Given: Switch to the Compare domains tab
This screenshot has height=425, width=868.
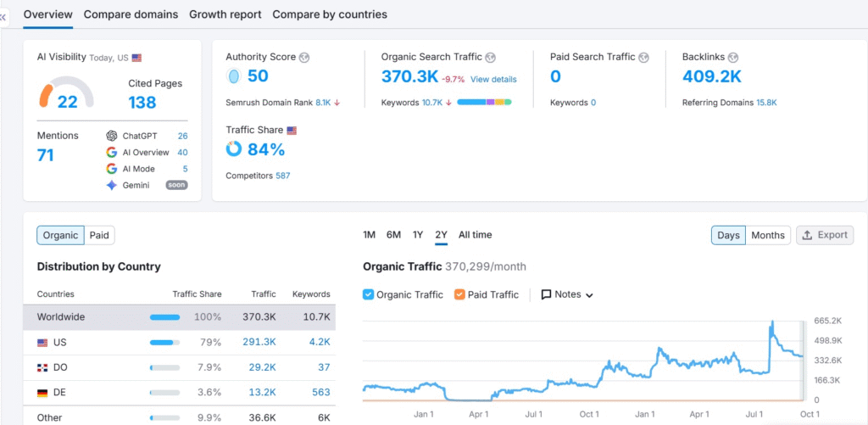Looking at the screenshot, I should [x=131, y=14].
